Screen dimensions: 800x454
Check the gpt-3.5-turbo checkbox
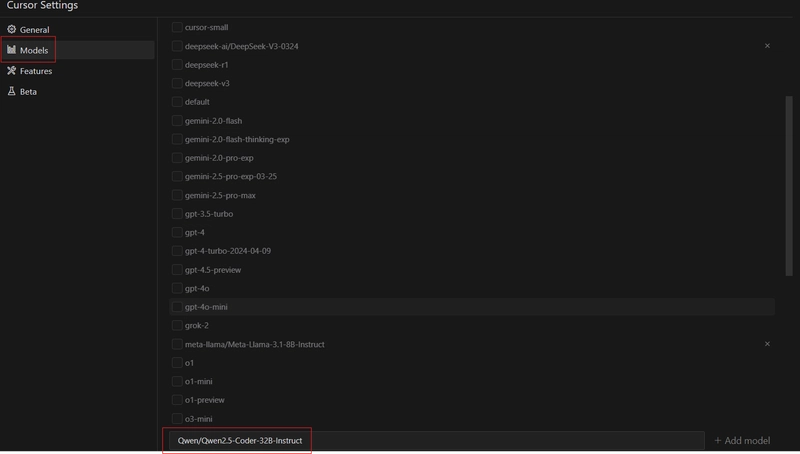[177, 213]
